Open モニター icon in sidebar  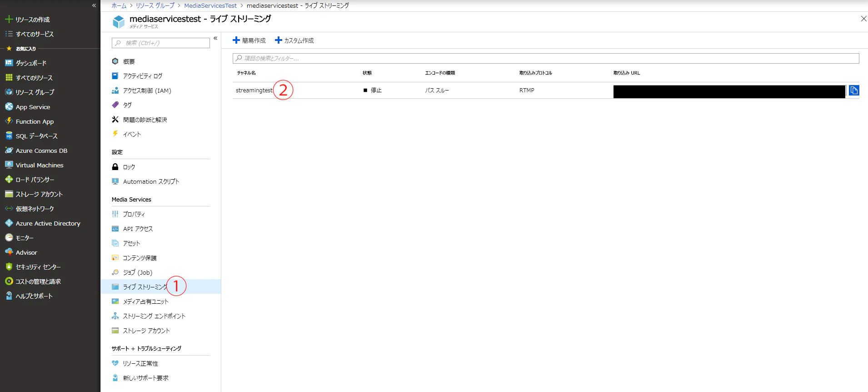(x=9, y=237)
